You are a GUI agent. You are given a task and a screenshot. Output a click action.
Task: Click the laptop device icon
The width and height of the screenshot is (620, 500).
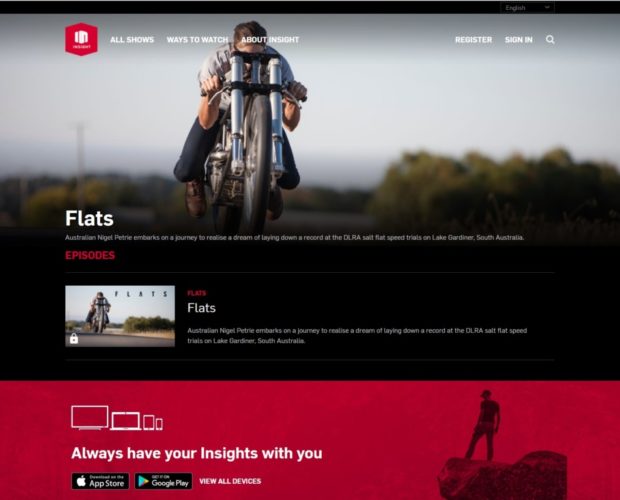coord(126,421)
